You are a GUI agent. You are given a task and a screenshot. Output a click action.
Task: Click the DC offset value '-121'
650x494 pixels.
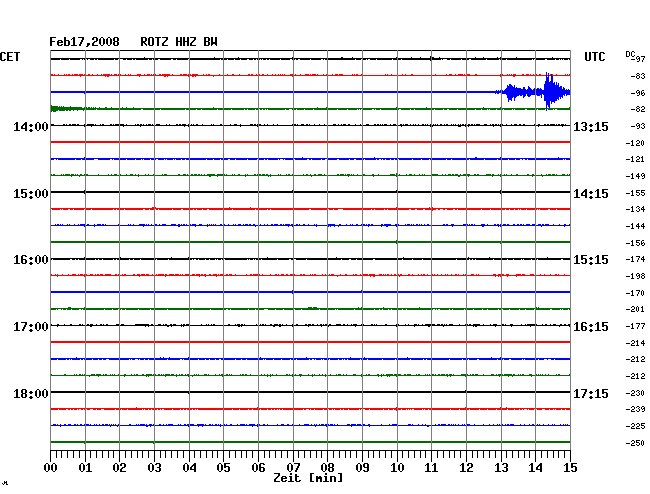[635, 159]
